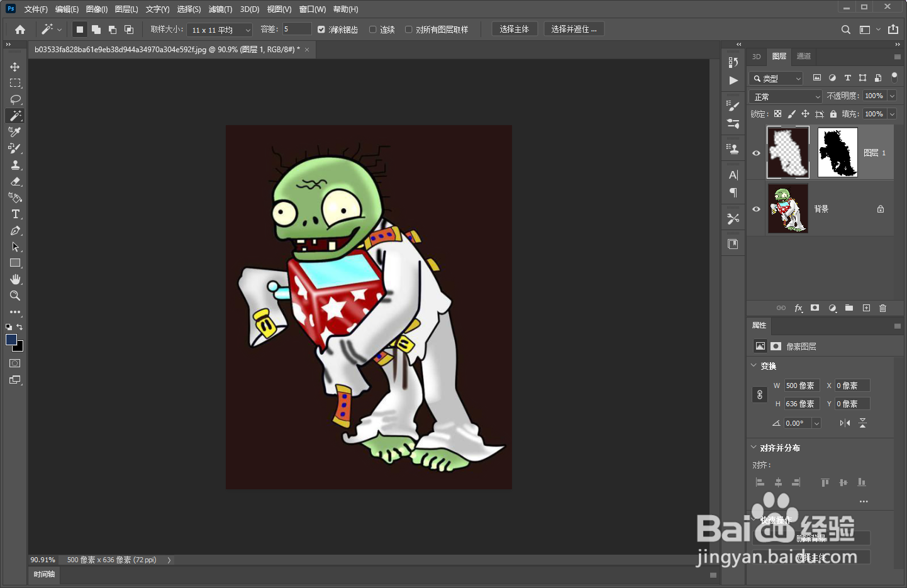Open the 图像(I) menu
The width and height of the screenshot is (907, 588).
(97, 9)
